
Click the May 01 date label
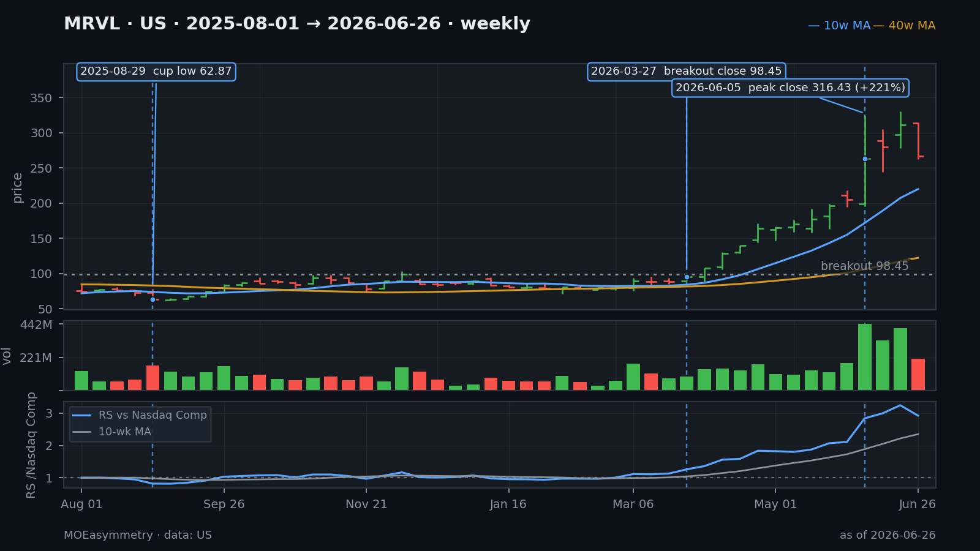[775, 504]
